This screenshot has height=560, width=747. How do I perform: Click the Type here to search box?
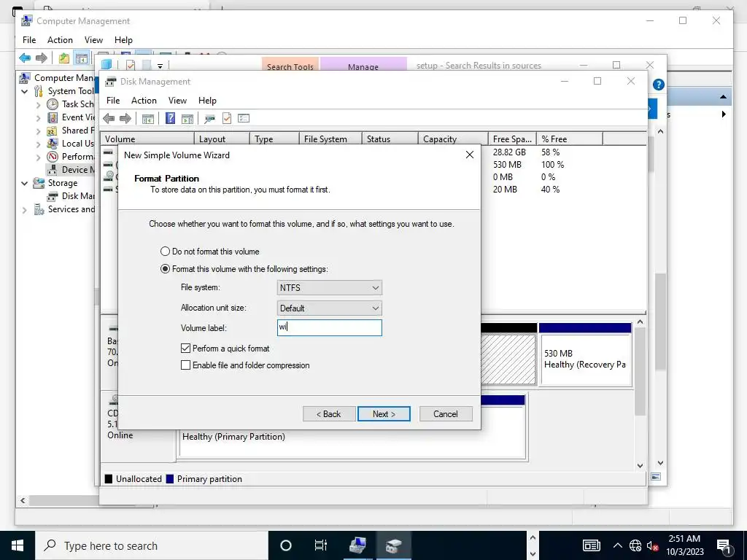[152, 545]
